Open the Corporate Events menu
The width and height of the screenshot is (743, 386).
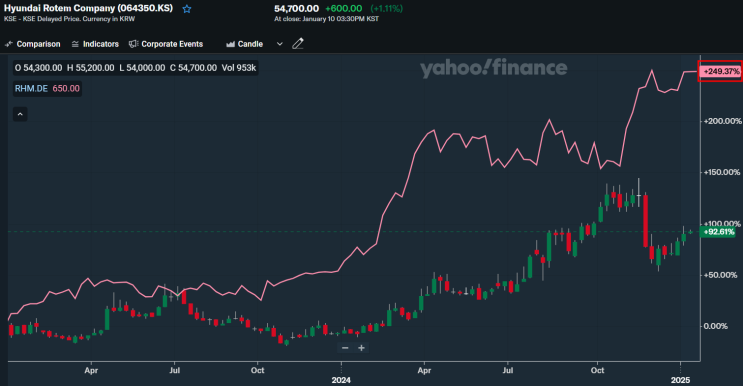[166, 44]
